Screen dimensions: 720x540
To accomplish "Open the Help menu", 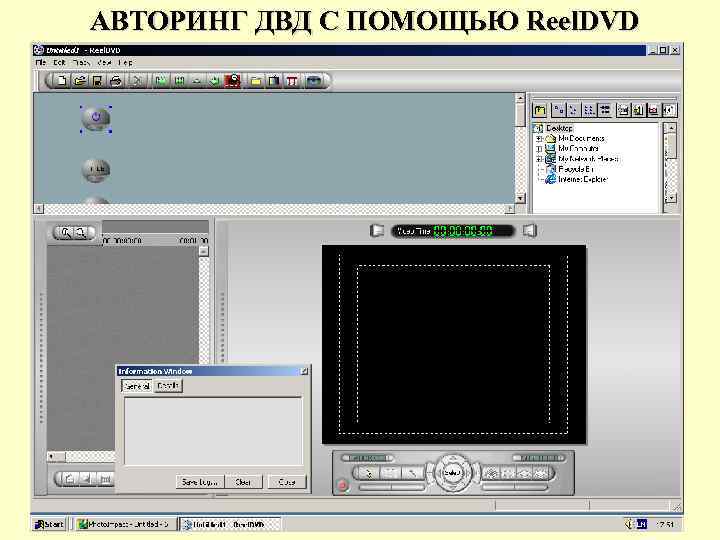I will click(125, 62).
